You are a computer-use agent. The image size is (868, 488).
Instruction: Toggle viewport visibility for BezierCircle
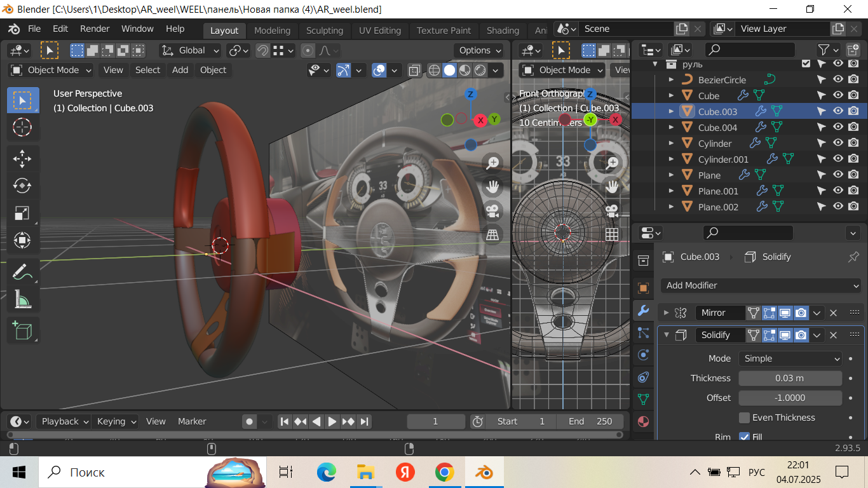pos(838,79)
